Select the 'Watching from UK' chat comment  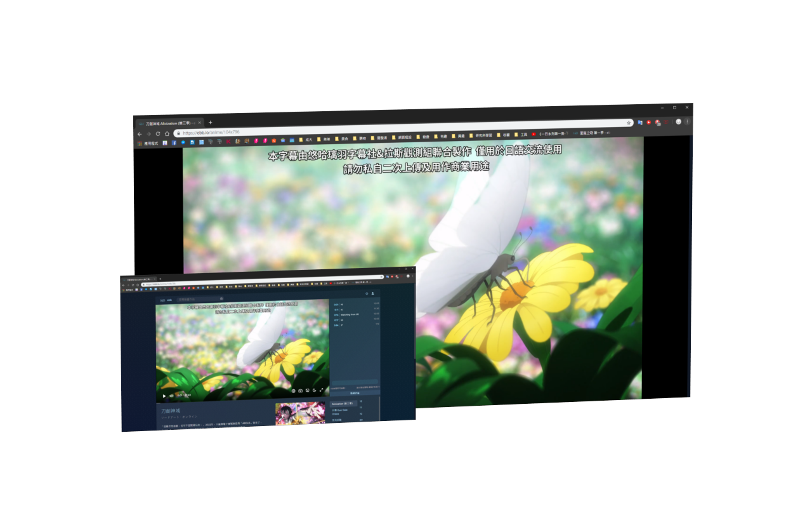(350, 314)
